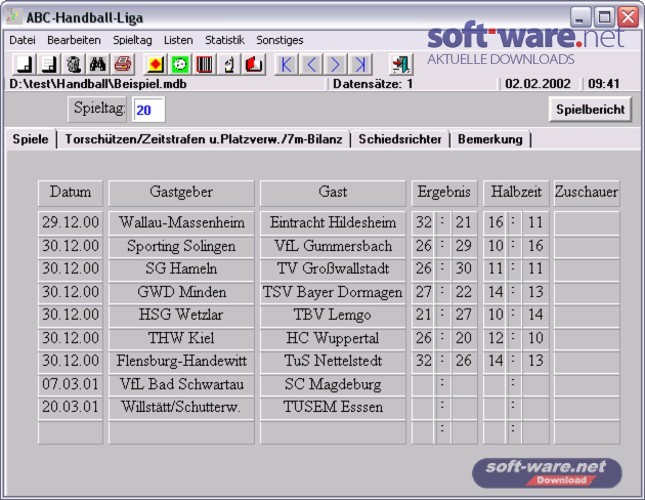
Task: Open the Statistik menu
Action: pos(225,40)
